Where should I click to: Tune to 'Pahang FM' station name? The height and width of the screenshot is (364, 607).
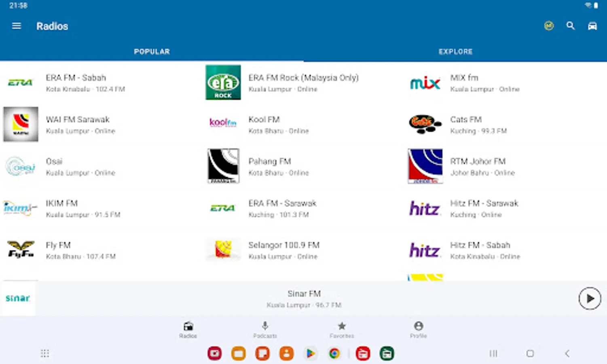(270, 161)
